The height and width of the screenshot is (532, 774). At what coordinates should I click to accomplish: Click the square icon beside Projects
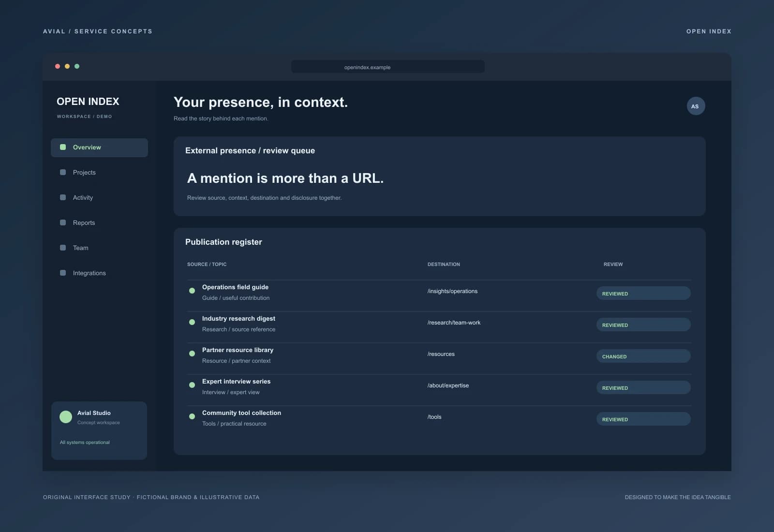point(63,172)
